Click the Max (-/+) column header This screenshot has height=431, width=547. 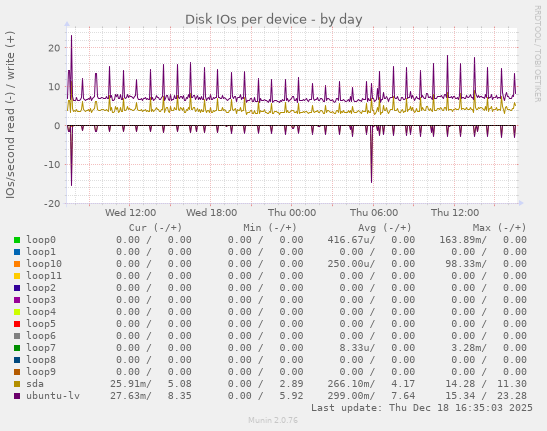[499, 228]
